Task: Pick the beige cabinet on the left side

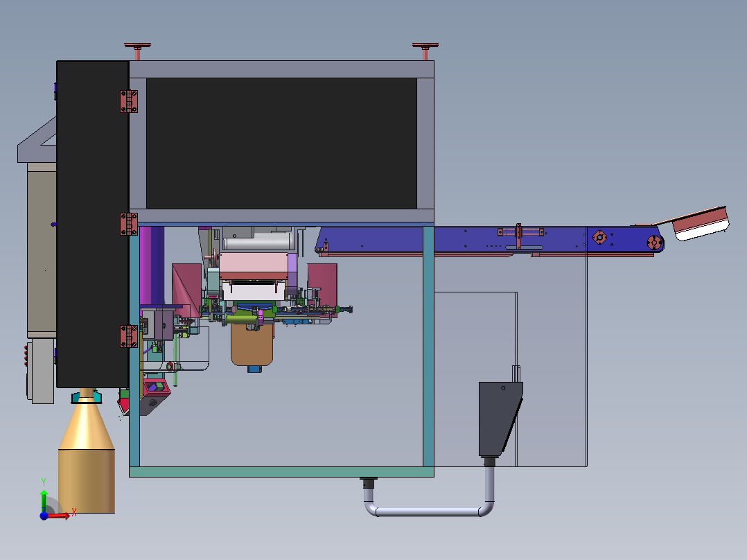Action: coord(42,250)
